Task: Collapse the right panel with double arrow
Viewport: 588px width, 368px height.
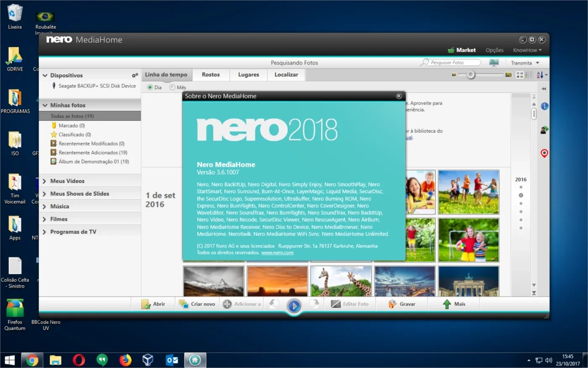Action: coord(544,89)
